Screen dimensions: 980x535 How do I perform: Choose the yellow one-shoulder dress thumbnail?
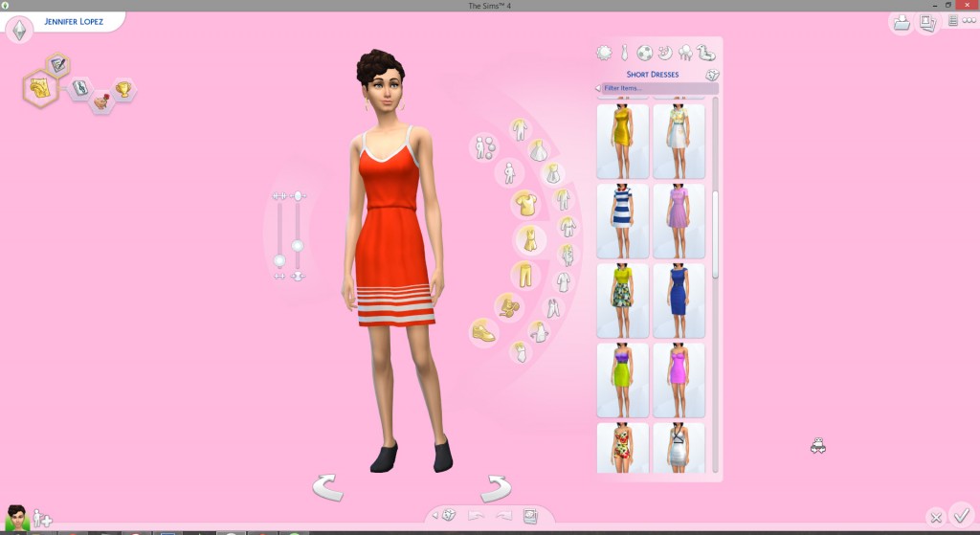[x=622, y=142]
